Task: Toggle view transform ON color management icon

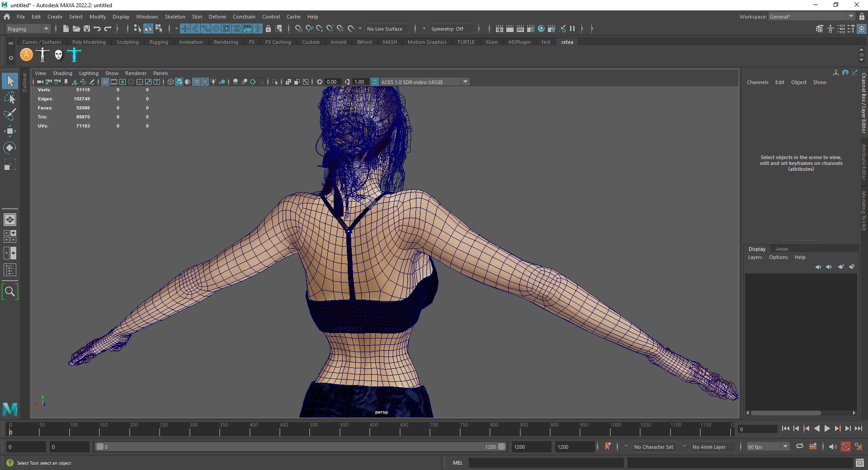Action: click(375, 82)
